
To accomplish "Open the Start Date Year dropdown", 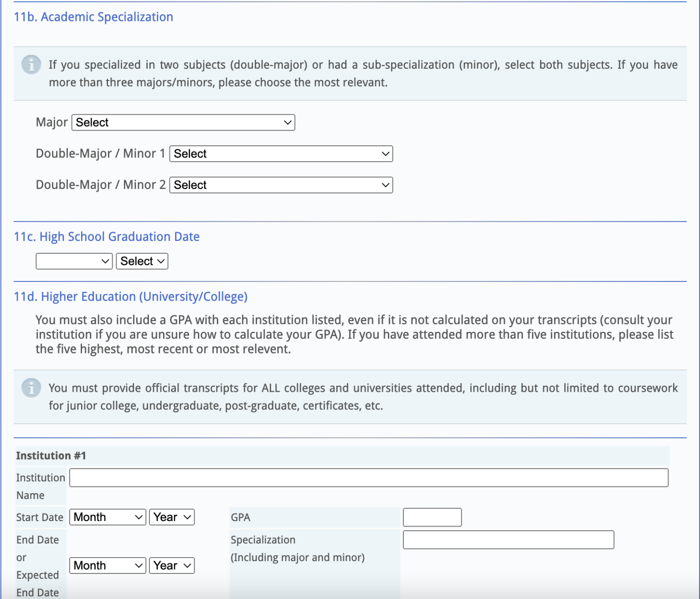I will (172, 517).
